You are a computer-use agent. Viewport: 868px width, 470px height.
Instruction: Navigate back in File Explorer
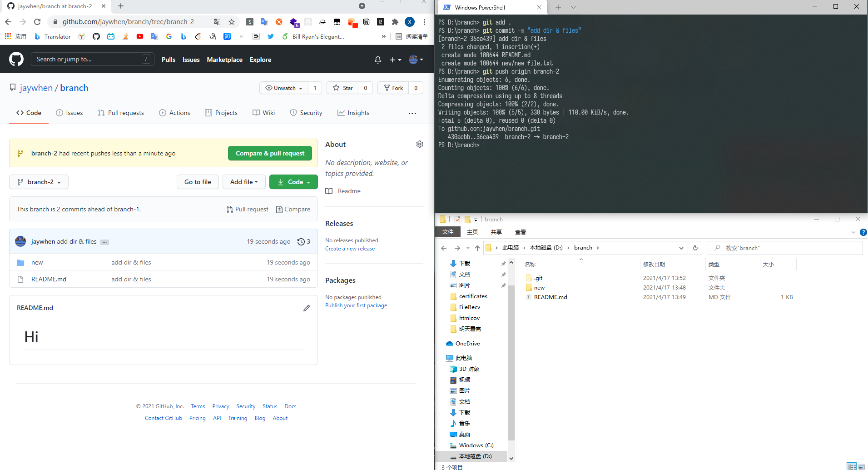pos(444,248)
